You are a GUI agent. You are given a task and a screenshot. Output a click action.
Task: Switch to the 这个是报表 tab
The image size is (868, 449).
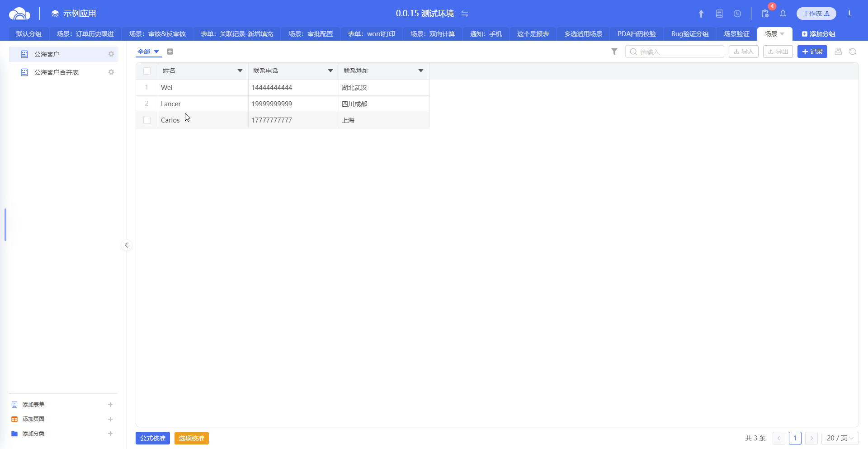(x=533, y=34)
